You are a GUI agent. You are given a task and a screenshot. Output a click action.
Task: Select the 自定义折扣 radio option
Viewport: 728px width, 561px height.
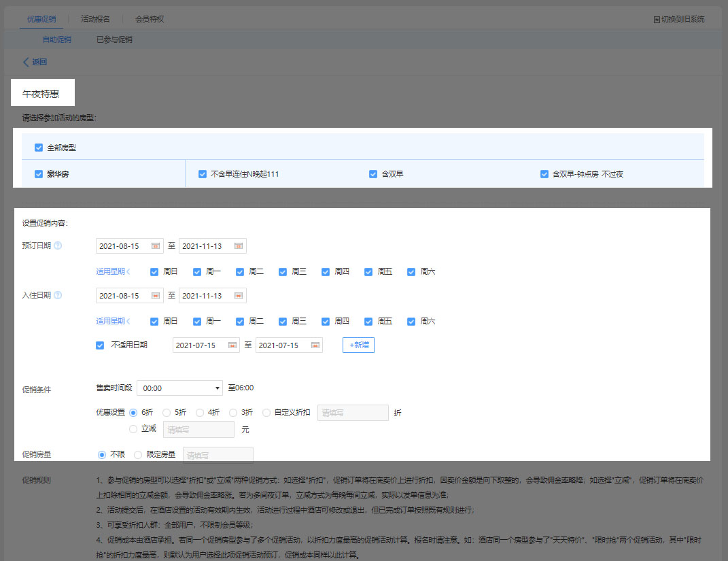pos(266,412)
